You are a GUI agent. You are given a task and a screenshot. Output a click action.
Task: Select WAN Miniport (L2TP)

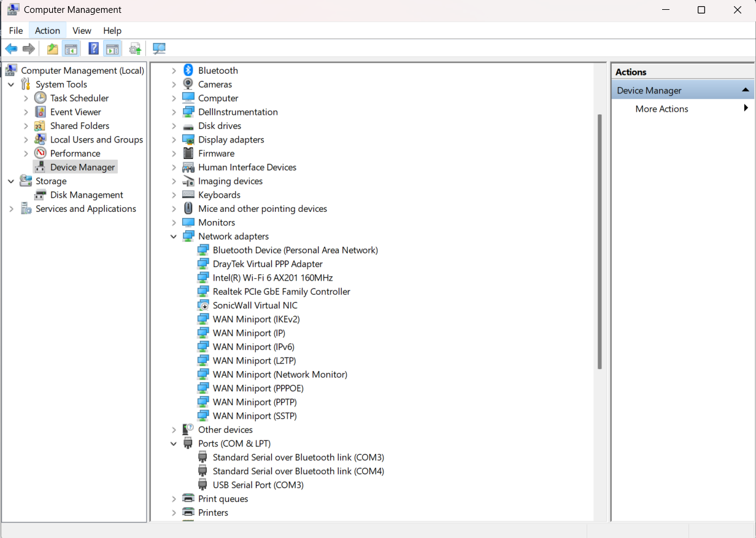coord(254,361)
